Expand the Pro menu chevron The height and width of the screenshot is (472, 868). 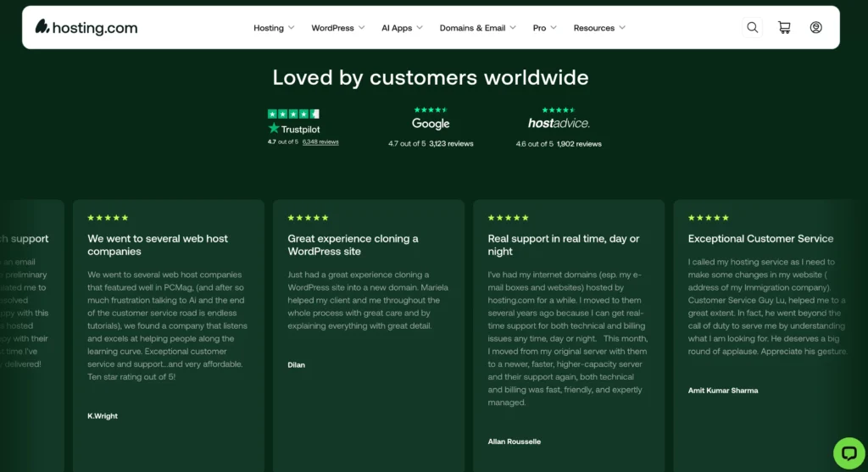click(554, 28)
